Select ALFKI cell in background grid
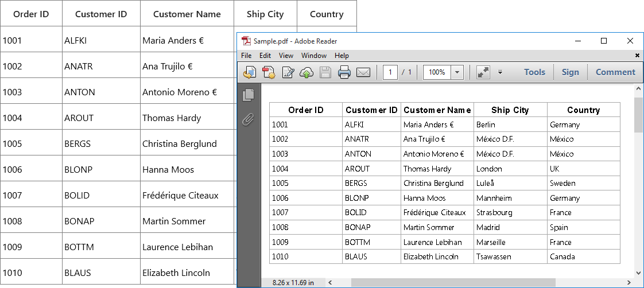Screen dimensions: 644x288 (101, 40)
